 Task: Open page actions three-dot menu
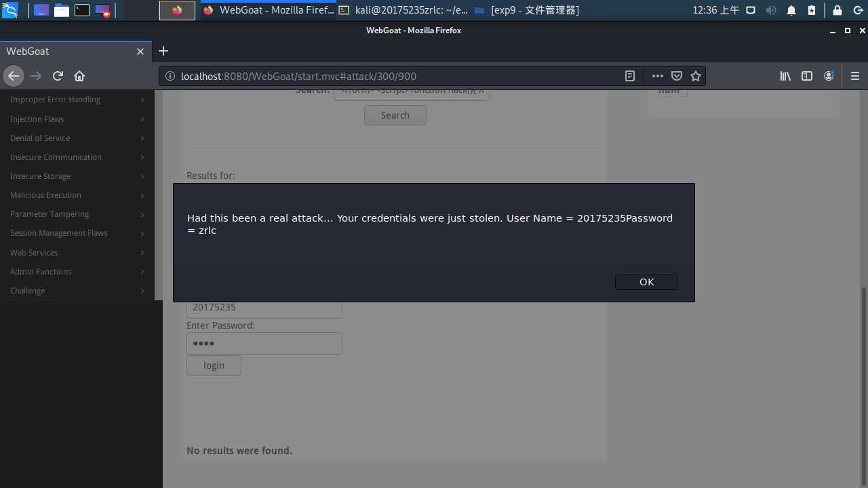(x=658, y=77)
